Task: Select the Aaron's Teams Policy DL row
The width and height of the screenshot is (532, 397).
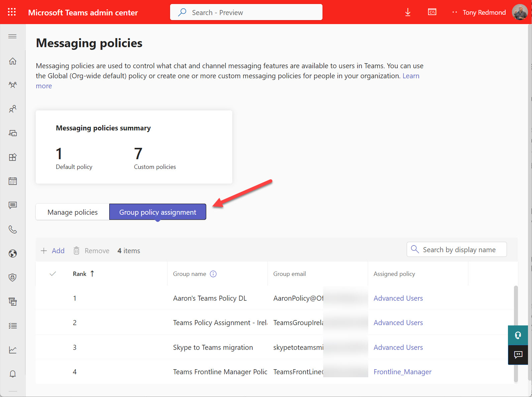Action: pyautogui.click(x=275, y=298)
